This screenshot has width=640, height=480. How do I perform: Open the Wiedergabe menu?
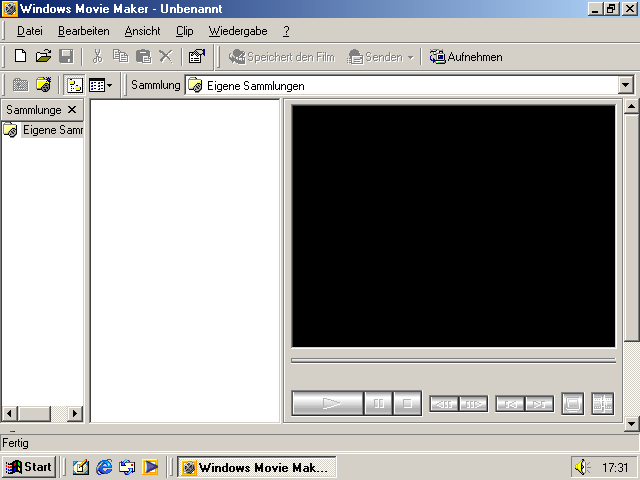238,31
